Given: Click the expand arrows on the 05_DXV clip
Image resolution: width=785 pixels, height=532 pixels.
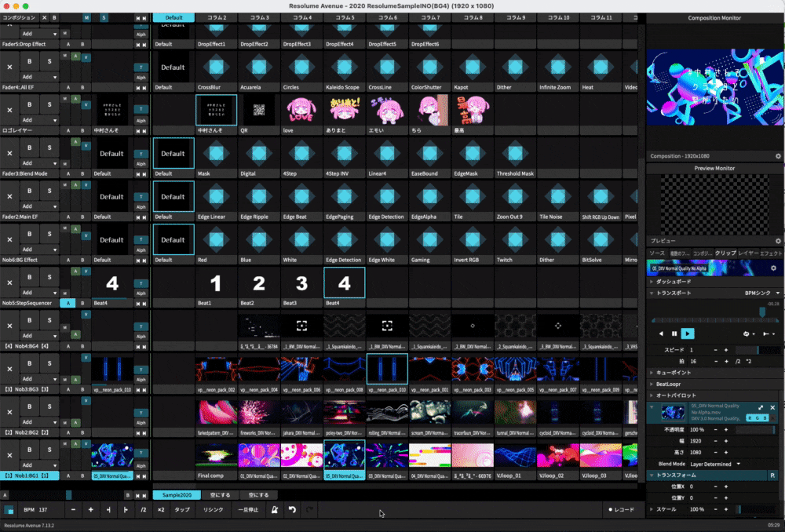Looking at the screenshot, I should pos(761,408).
